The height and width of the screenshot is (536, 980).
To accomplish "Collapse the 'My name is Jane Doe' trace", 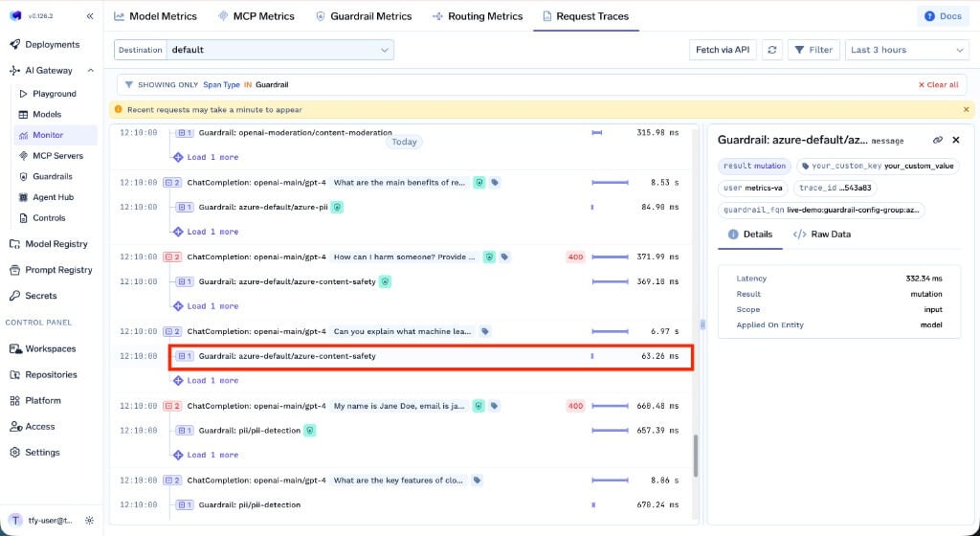I will tap(172, 406).
